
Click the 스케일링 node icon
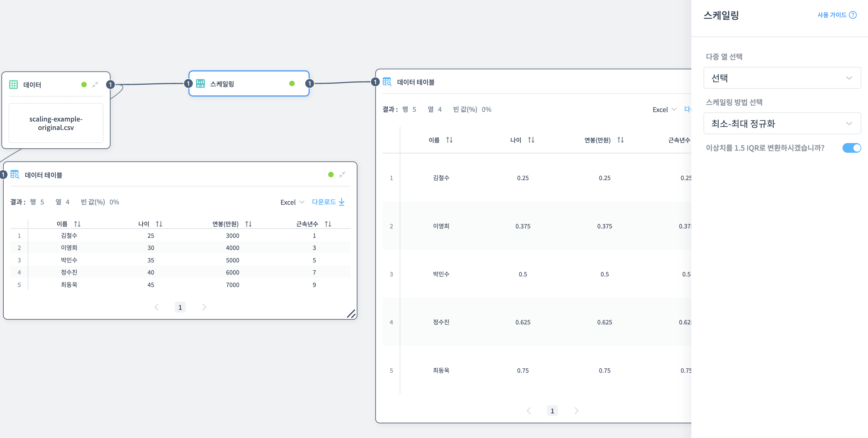(201, 84)
